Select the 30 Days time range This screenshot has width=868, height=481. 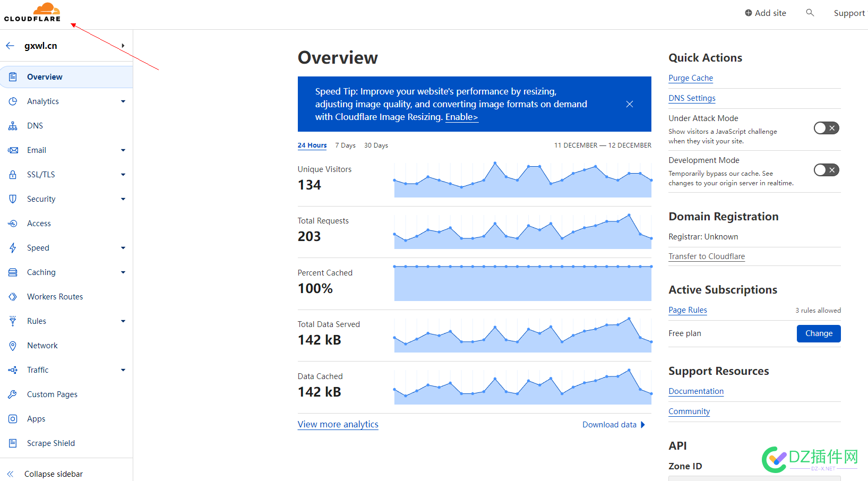tap(376, 145)
